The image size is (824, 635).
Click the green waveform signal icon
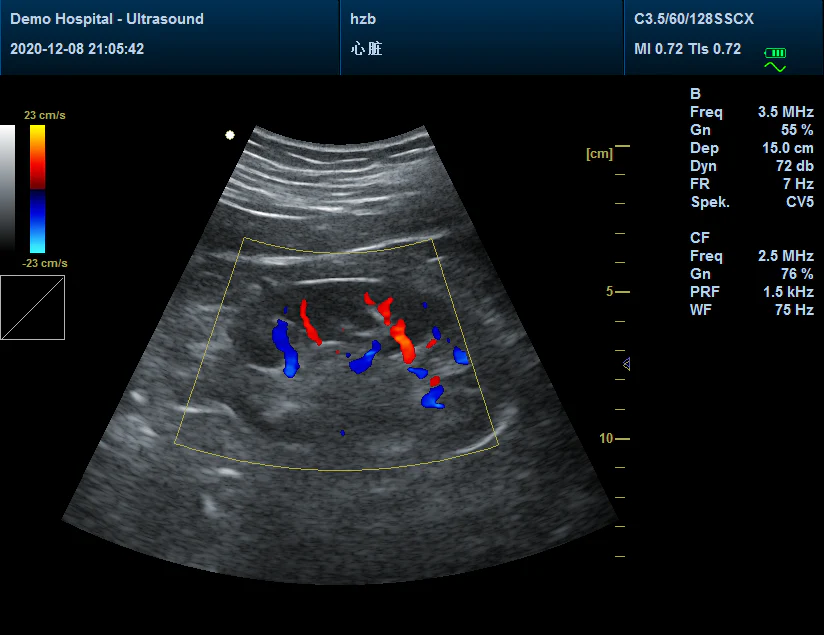coord(775,66)
